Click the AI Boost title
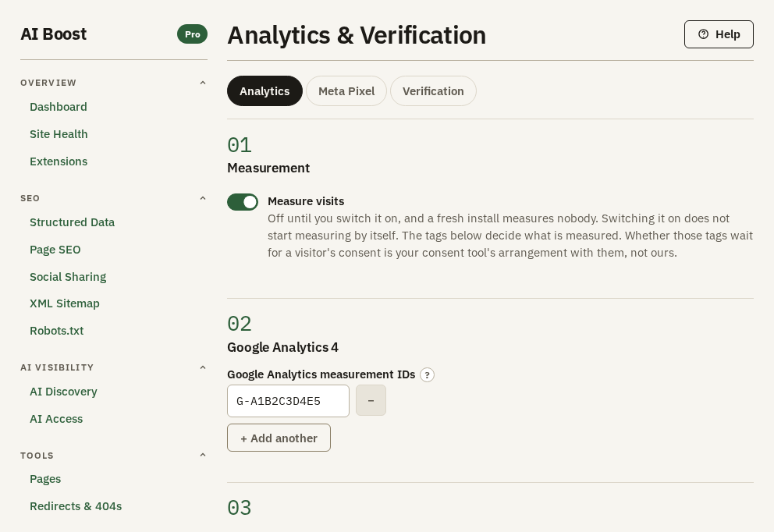This screenshot has height=532, width=774. coord(53,34)
